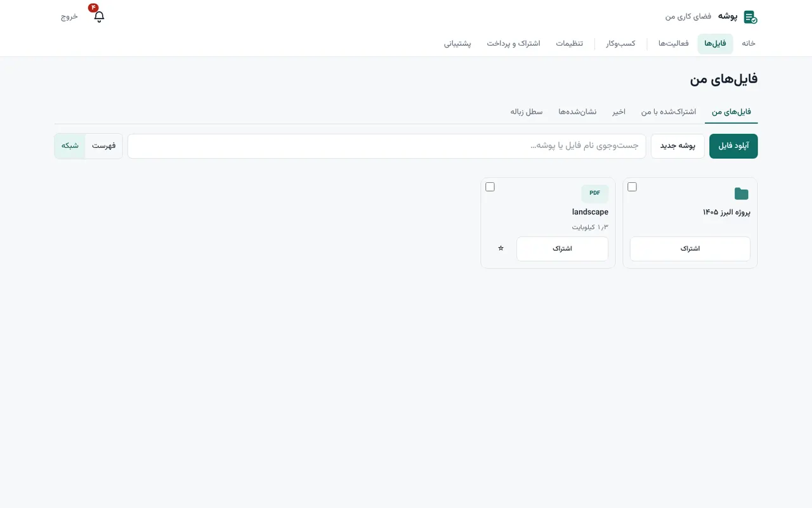Screen dimensions: 812x508
Task: Open the نشان‌شده‌ها tab
Action: click(x=577, y=112)
